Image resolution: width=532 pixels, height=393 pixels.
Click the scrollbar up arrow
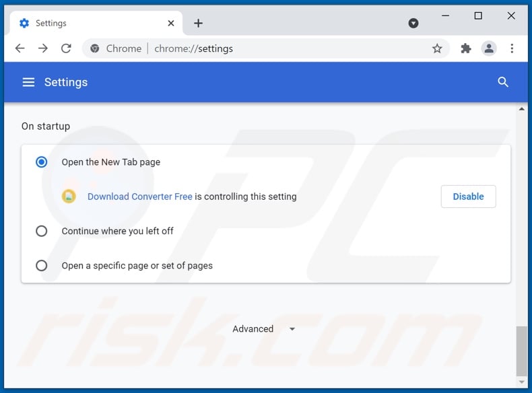click(x=521, y=109)
